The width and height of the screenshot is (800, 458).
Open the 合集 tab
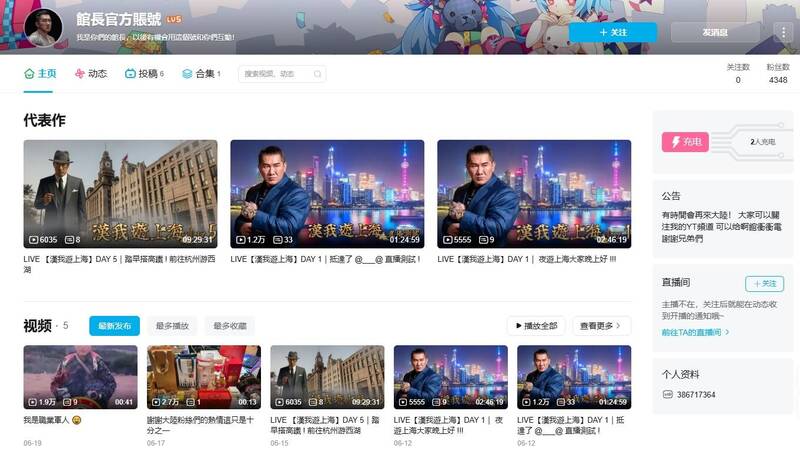coord(201,73)
